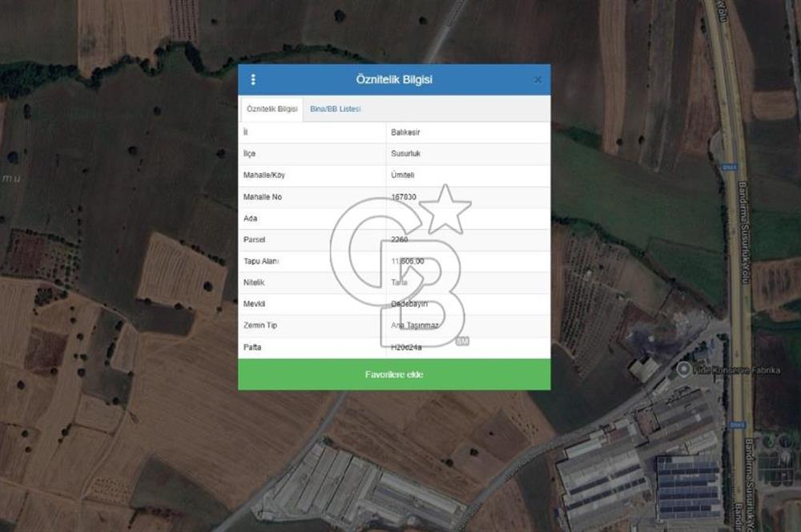
Task: Select the Balıkesir value in İl row
Action: point(405,132)
